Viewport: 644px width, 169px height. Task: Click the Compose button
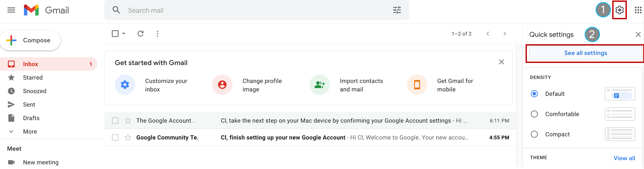(30, 40)
